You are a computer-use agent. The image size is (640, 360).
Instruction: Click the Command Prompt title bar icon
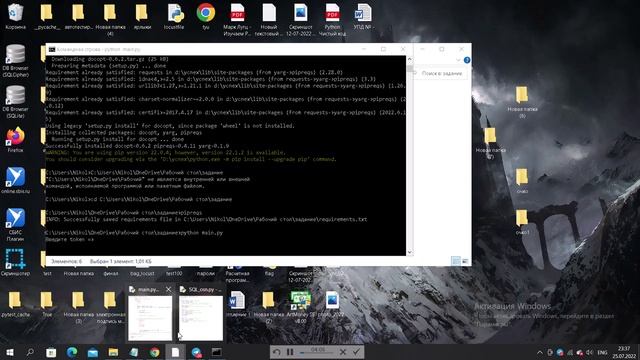coord(52,49)
